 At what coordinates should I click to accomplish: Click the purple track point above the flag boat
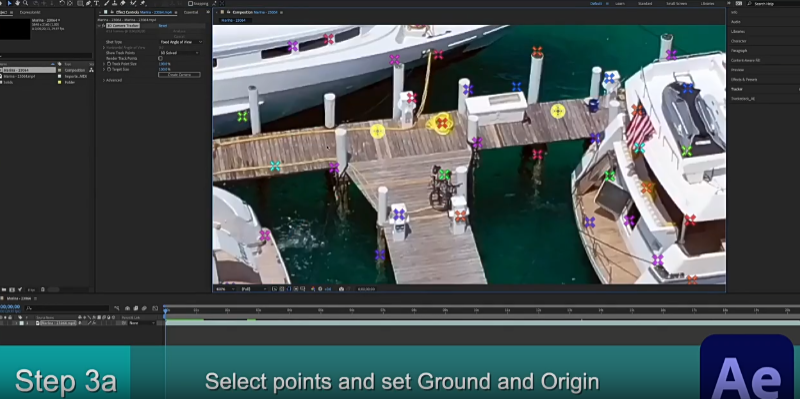click(671, 54)
